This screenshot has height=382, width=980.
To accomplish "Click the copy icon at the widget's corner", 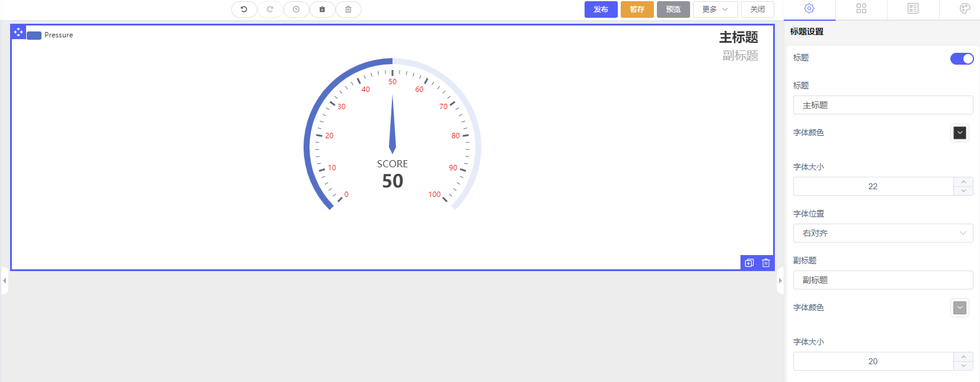I will (x=749, y=263).
